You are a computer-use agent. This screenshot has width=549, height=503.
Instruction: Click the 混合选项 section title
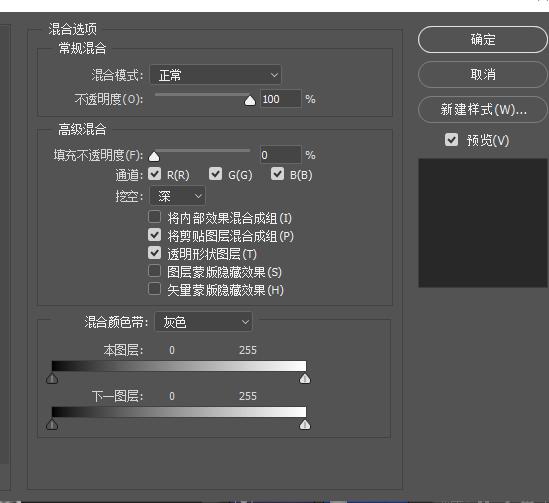coord(72,29)
